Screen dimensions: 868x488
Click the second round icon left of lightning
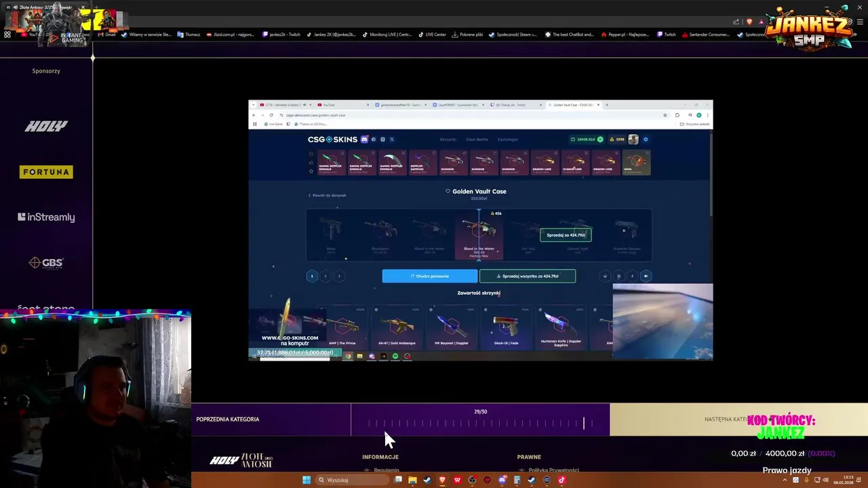(x=618, y=276)
